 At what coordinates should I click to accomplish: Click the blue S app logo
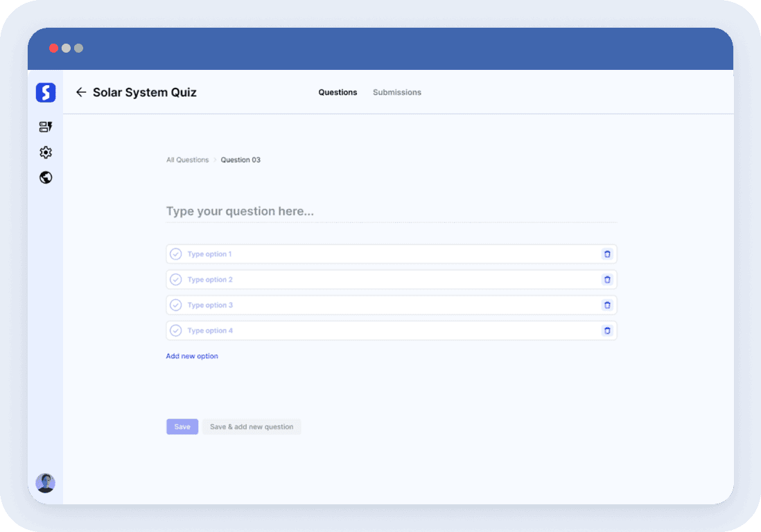[x=46, y=92]
